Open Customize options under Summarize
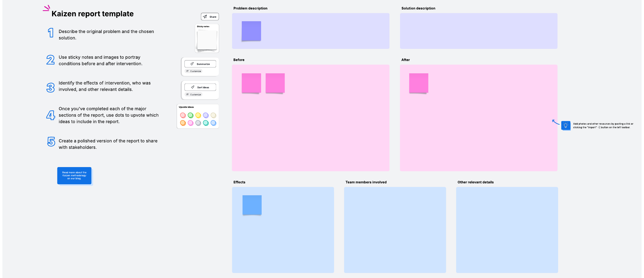Viewport: 644px width, 278px height. pos(194,71)
